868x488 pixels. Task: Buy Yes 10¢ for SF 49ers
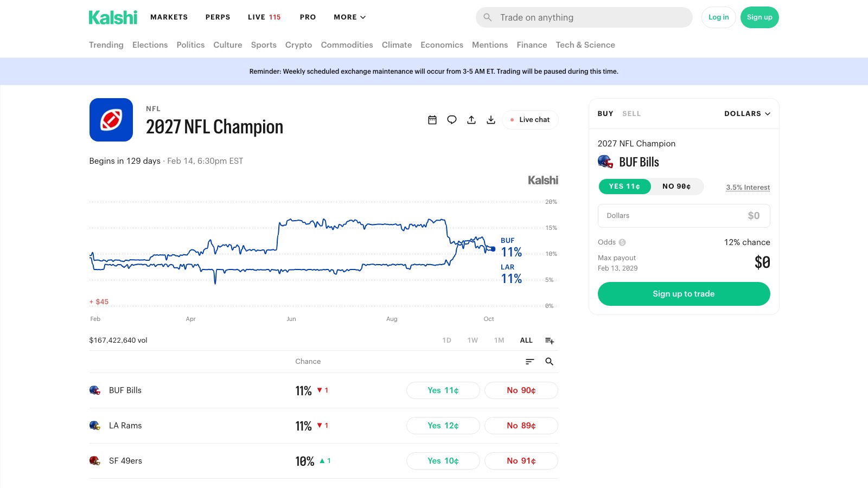click(x=443, y=461)
